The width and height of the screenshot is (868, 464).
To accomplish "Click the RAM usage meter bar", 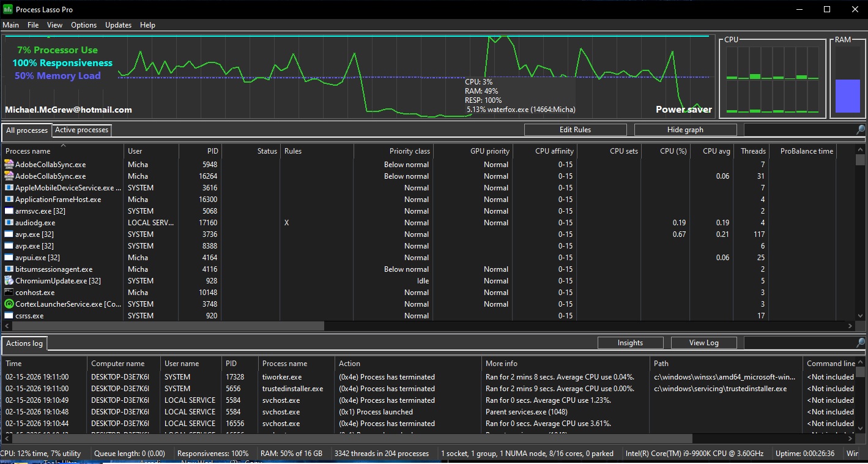I will (x=847, y=95).
